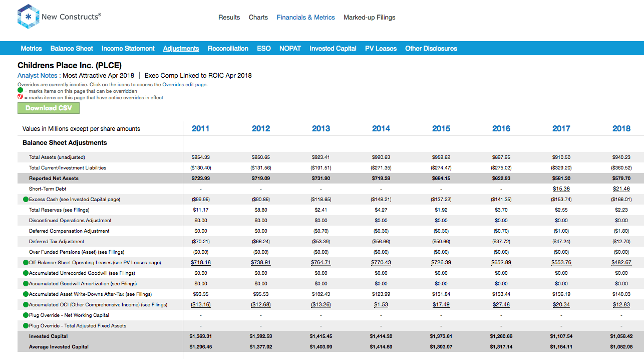Click the 2014 column header
Screen dimensions: 644x359
381,129
